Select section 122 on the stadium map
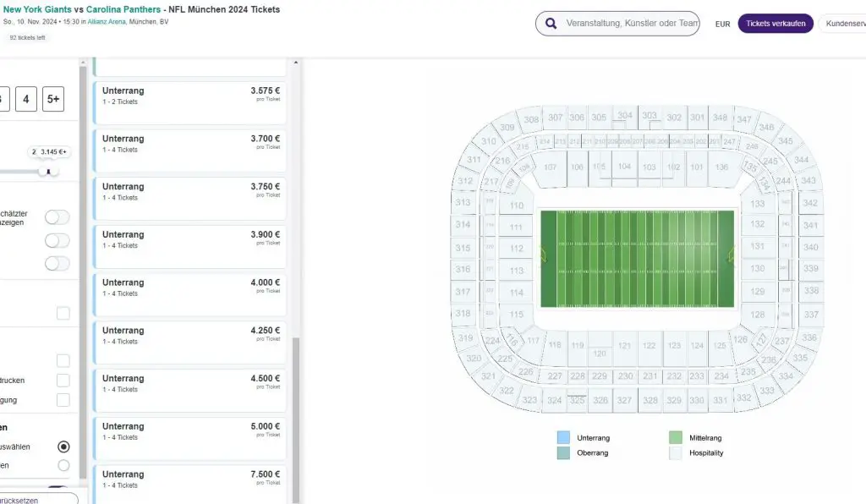The width and height of the screenshot is (866, 504). [649, 346]
